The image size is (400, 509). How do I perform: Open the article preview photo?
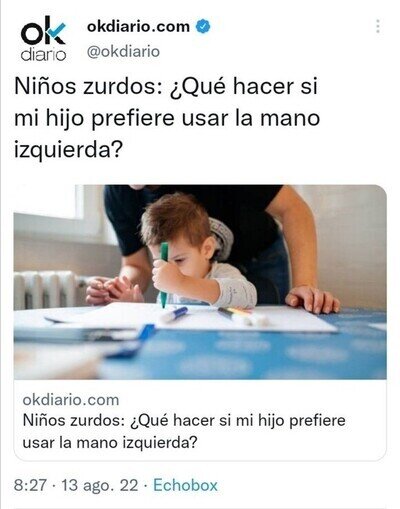pos(200,282)
